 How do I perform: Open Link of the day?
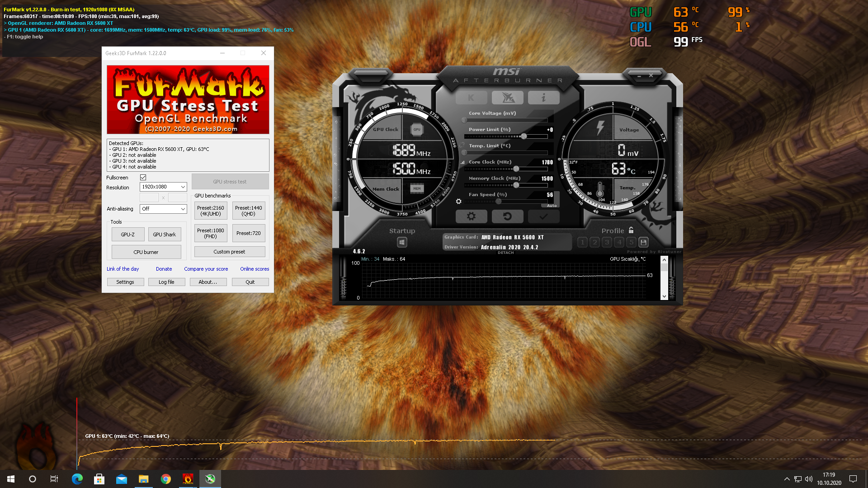[x=123, y=269]
